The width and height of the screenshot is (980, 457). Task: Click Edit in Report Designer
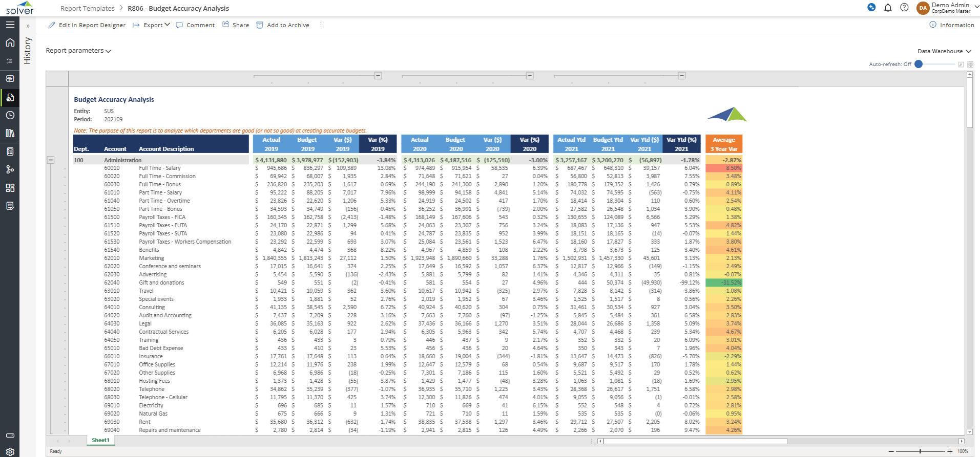(87, 25)
